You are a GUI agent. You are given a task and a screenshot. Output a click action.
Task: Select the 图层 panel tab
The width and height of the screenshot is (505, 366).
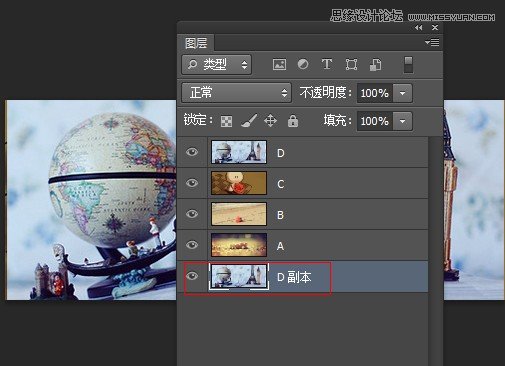coord(196,43)
